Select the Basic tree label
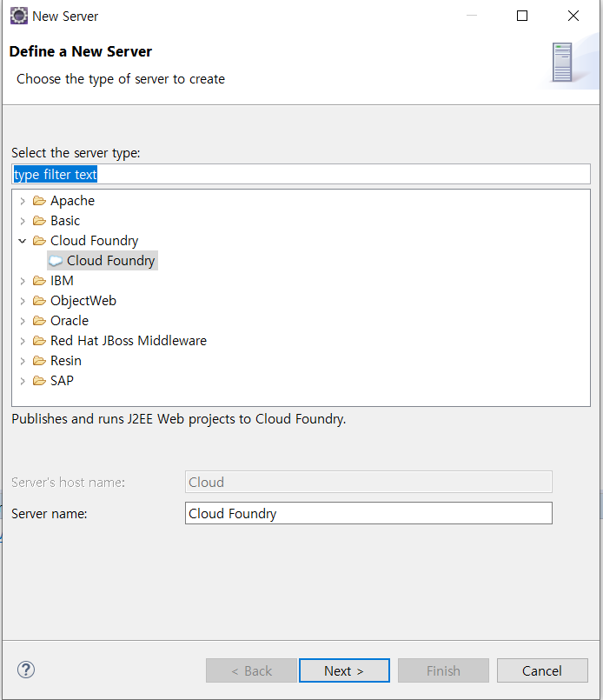The image size is (603, 700). pyautogui.click(x=65, y=221)
